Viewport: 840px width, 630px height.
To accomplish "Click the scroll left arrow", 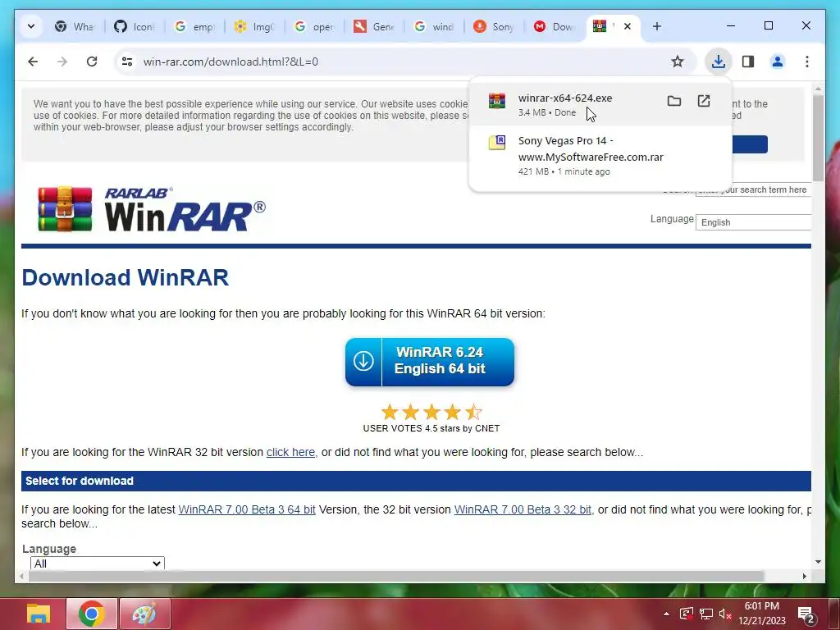I will tap(21, 576).
